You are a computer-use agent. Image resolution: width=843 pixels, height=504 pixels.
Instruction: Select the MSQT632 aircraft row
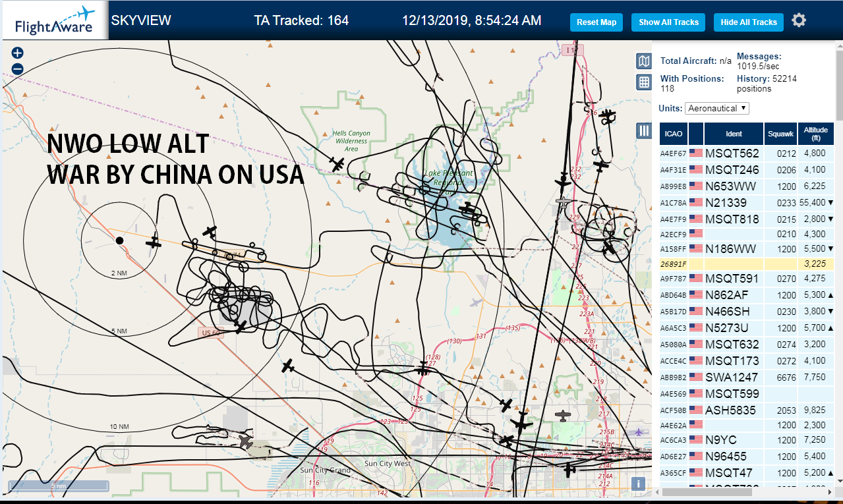[747, 345]
